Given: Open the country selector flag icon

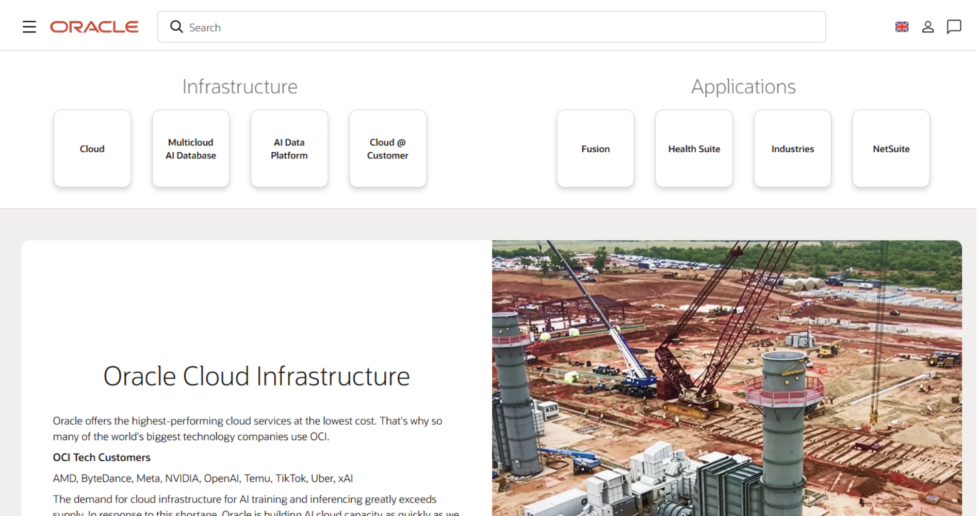Looking at the screenshot, I should click(x=902, y=27).
